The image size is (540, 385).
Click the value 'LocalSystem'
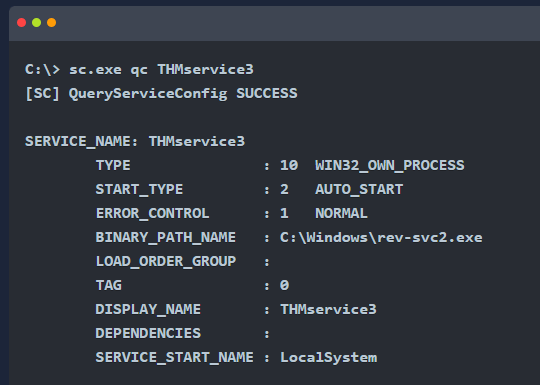click(x=329, y=357)
